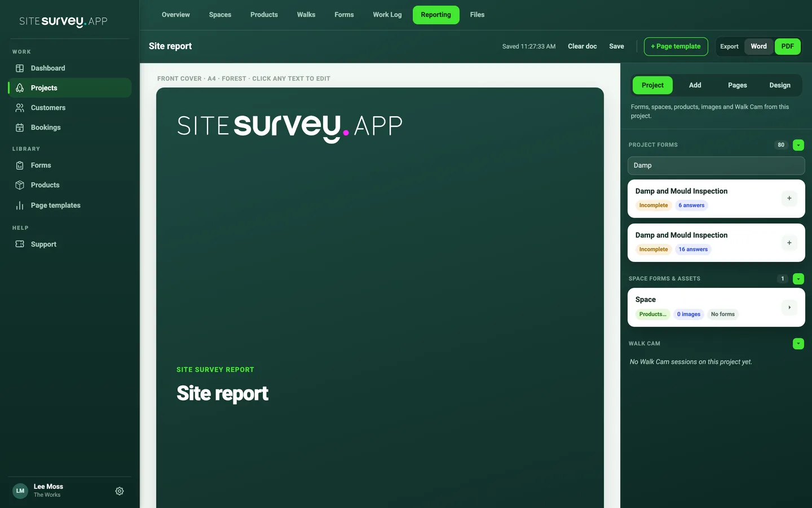The width and height of the screenshot is (812, 508).
Task: Collapse the Space Forms & Assets section
Action: point(798,279)
